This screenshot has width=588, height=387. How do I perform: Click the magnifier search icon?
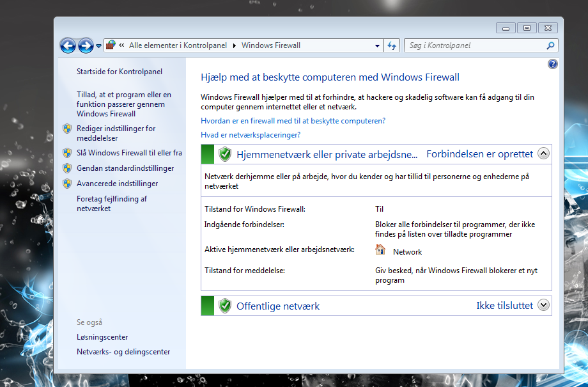click(550, 46)
